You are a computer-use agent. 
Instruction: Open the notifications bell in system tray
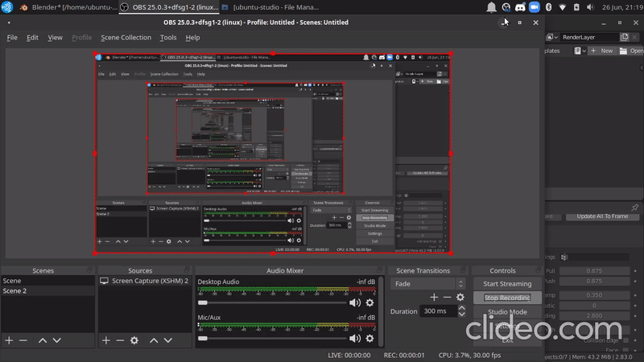pos(491,7)
